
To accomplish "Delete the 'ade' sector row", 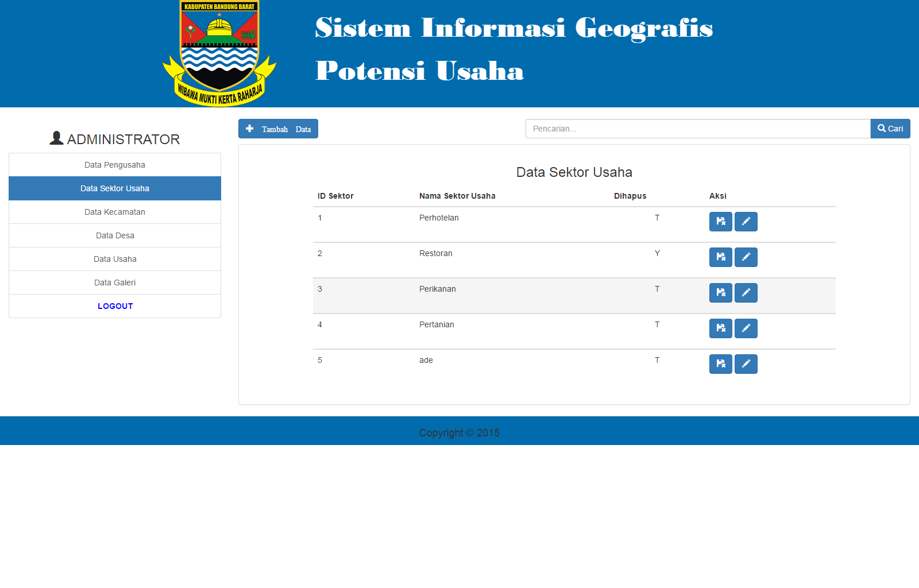I will (x=720, y=364).
